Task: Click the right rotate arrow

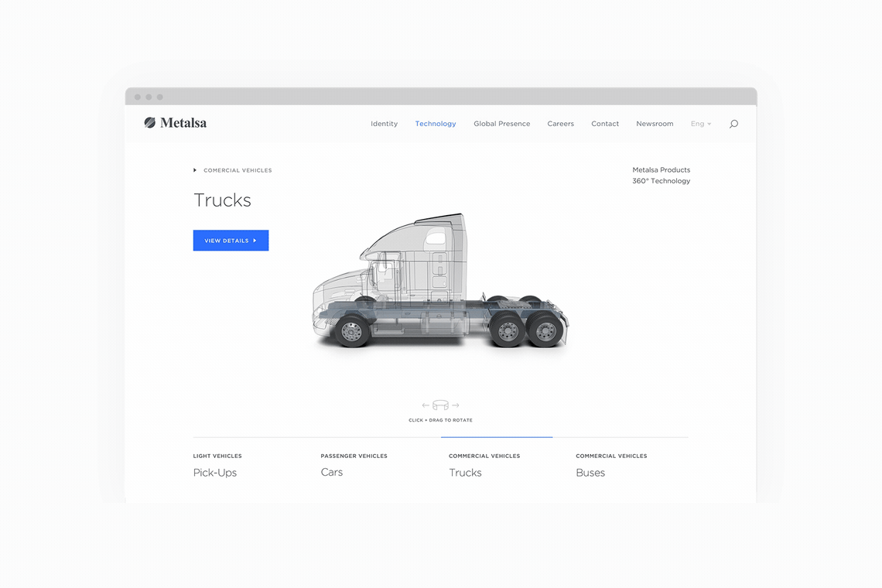Action: pyautogui.click(x=456, y=405)
